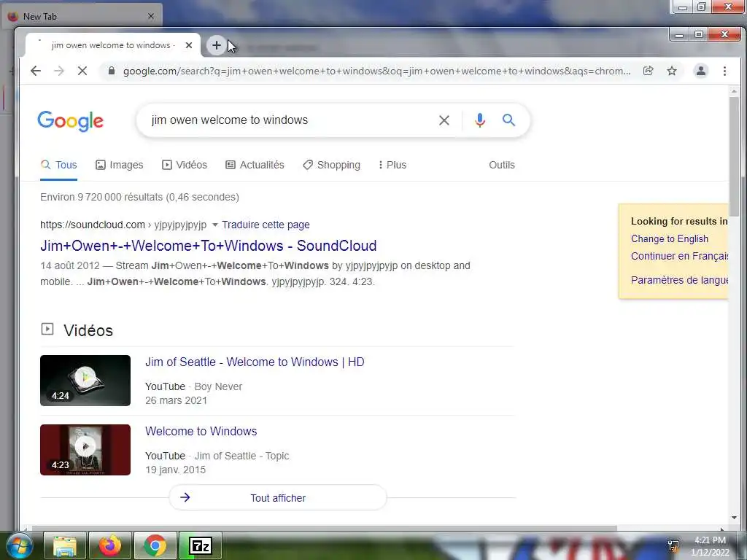Play the 4:23 video thumbnail
The width and height of the screenshot is (747, 560).
[x=85, y=449]
